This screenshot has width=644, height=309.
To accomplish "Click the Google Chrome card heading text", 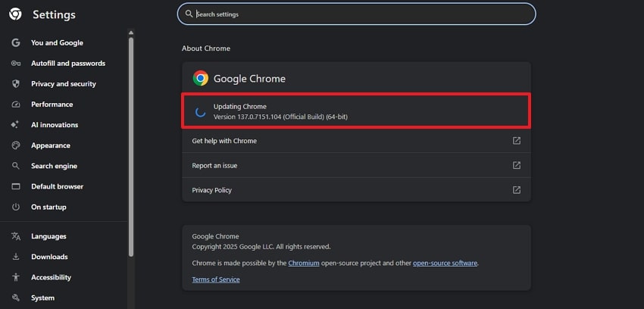I will click(249, 78).
